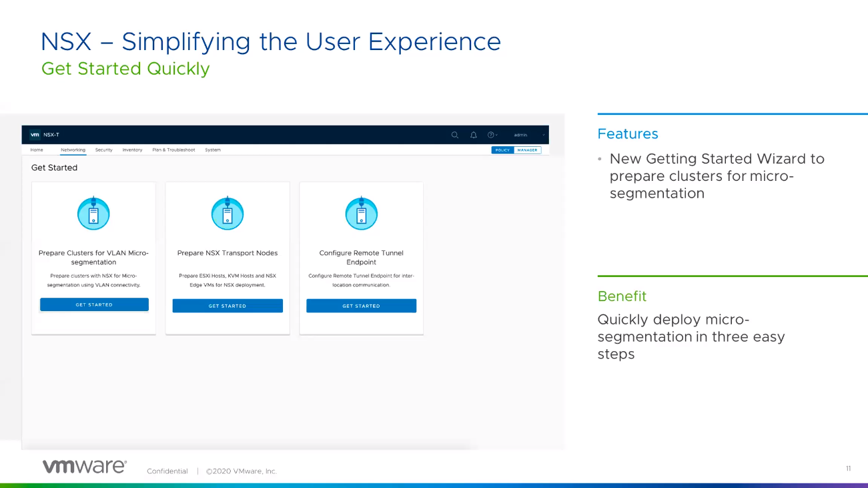This screenshot has width=868, height=488.
Task: Click the search magnifier icon in NSX-T header
Action: 455,135
